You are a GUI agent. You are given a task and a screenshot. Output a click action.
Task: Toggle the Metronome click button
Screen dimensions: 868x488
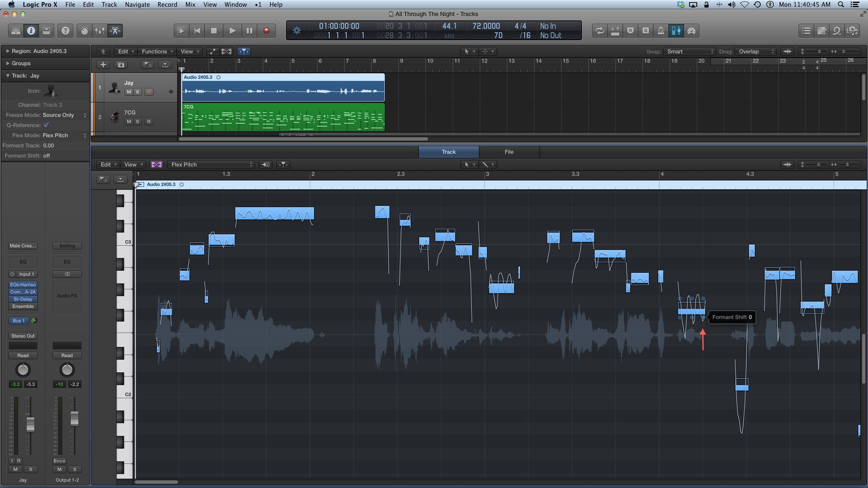(x=661, y=30)
